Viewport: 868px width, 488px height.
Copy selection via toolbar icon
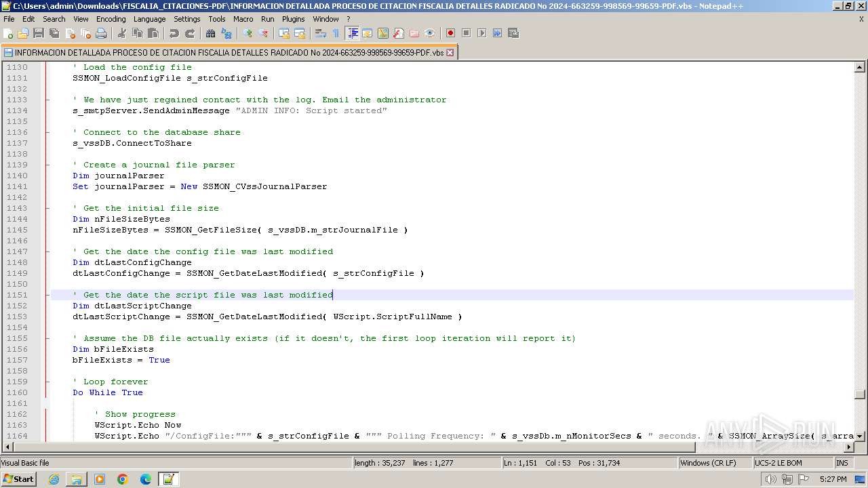[x=138, y=33]
